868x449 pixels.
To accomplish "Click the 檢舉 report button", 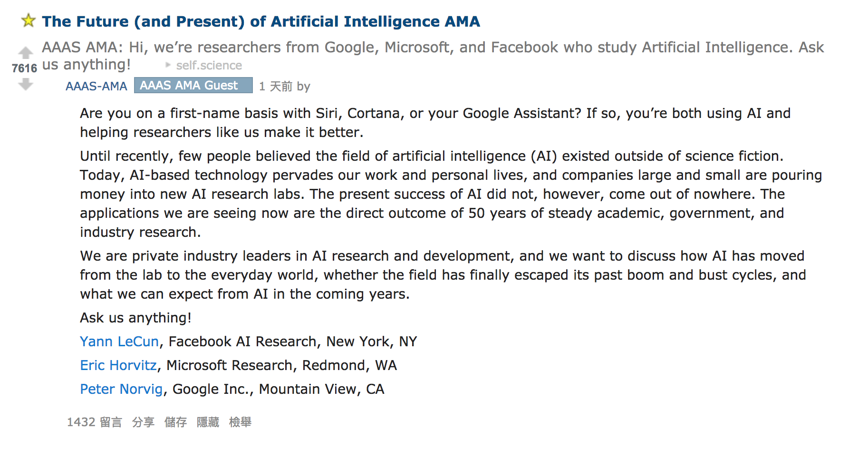I will click(x=240, y=422).
